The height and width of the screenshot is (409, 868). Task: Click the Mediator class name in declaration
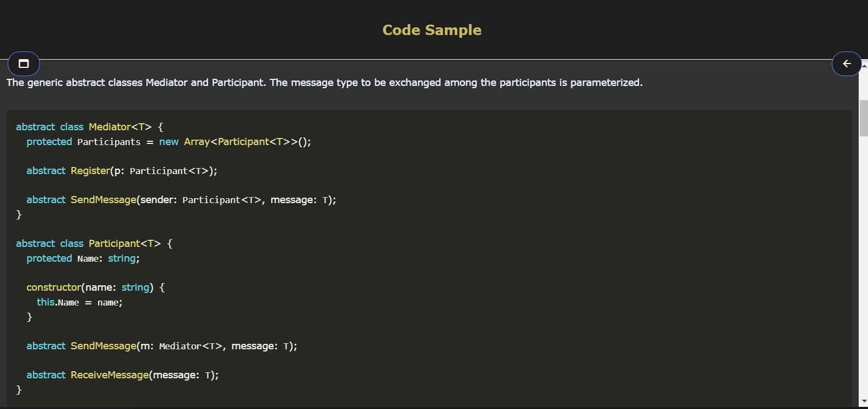pos(110,127)
